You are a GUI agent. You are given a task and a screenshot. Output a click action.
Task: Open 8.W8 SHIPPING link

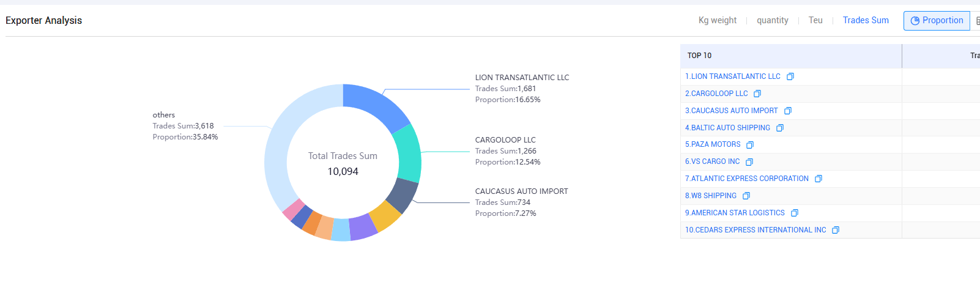click(x=711, y=196)
